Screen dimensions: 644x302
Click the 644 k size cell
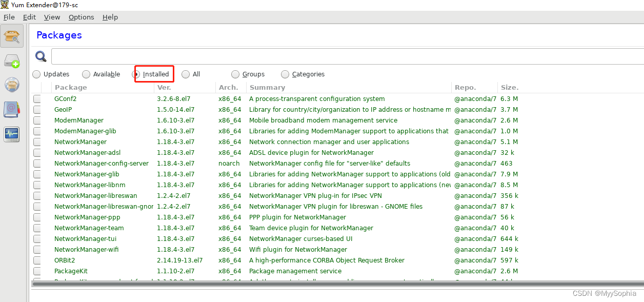pos(509,239)
